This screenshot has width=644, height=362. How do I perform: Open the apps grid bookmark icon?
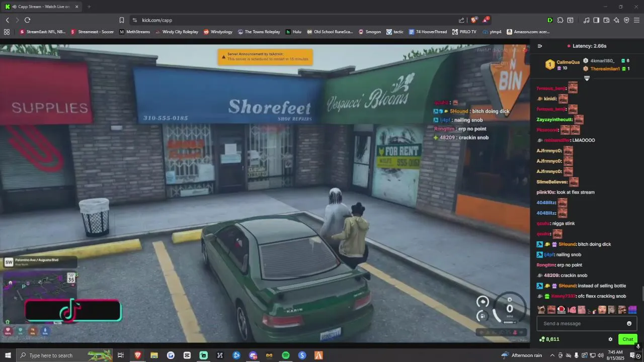coord(7,32)
